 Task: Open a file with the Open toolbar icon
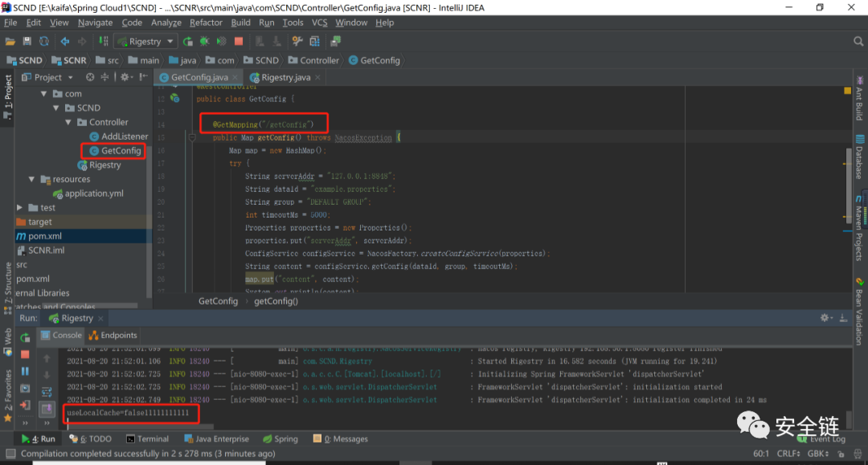[x=10, y=42]
